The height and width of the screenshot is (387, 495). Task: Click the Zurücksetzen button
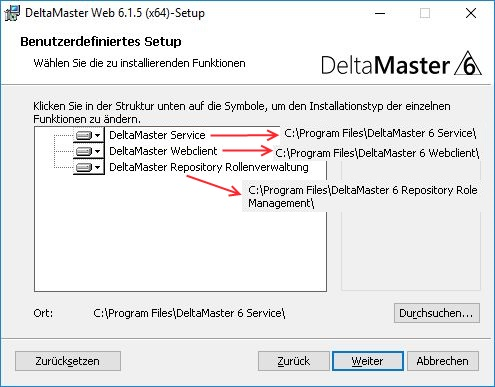68,361
